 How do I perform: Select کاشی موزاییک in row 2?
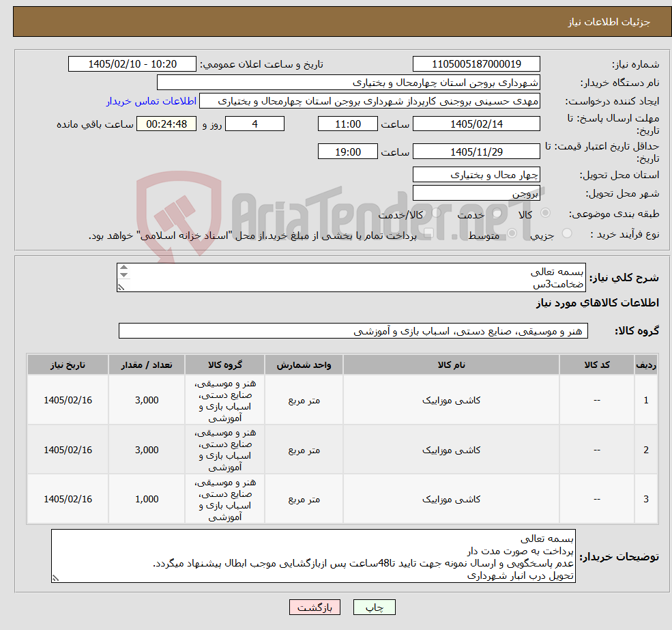pyautogui.click(x=451, y=450)
